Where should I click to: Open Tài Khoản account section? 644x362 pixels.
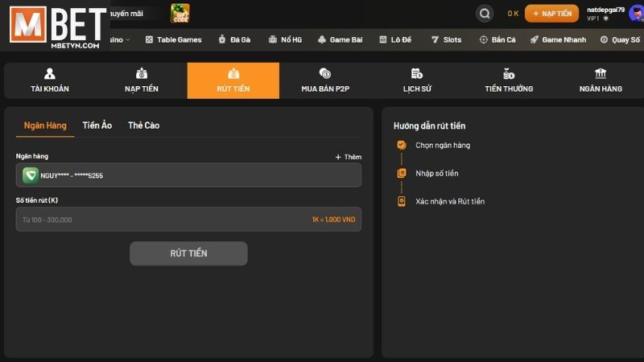pyautogui.click(x=50, y=80)
